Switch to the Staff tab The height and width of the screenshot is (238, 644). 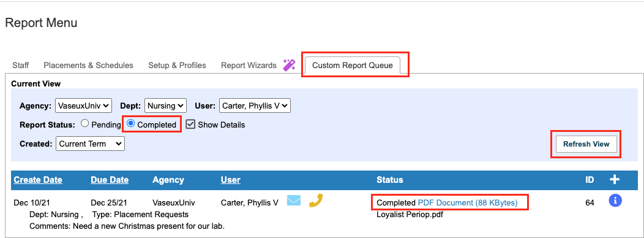(21, 65)
